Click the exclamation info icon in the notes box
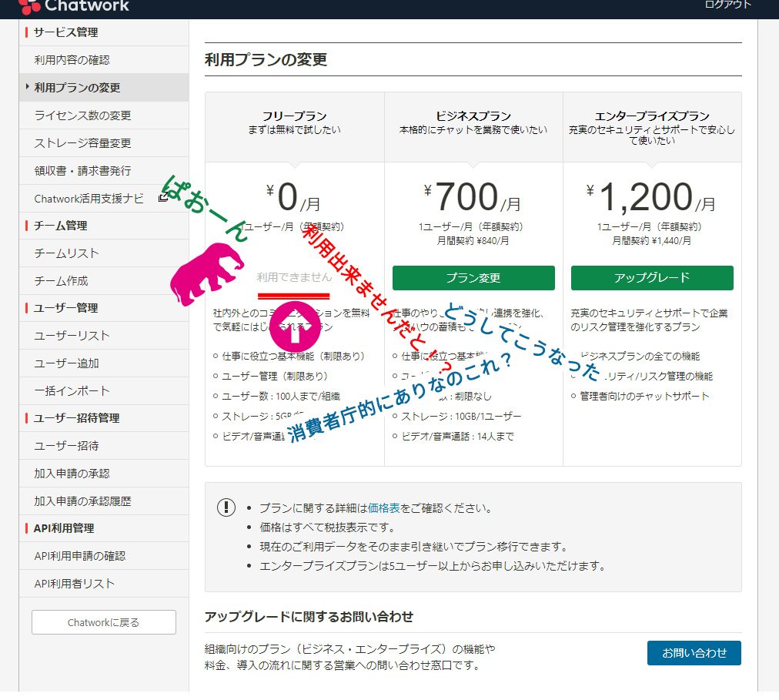The height and width of the screenshot is (700, 779). click(226, 507)
